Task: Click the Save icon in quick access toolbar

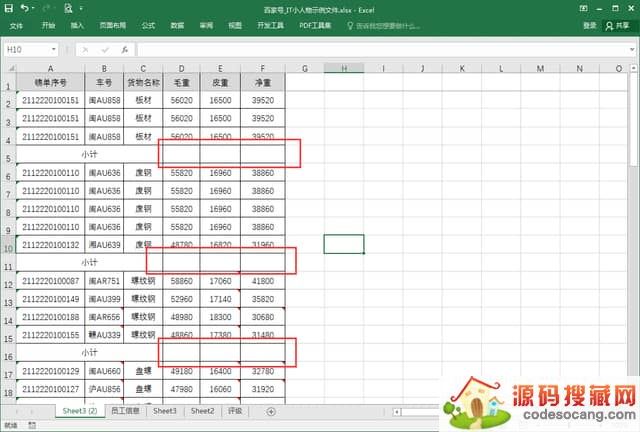Action: (9, 8)
